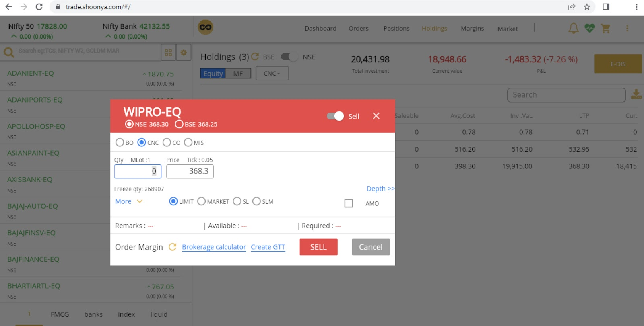Switch watchlist to grid view icon
Viewport: 644px width, 326px height.
tap(168, 53)
